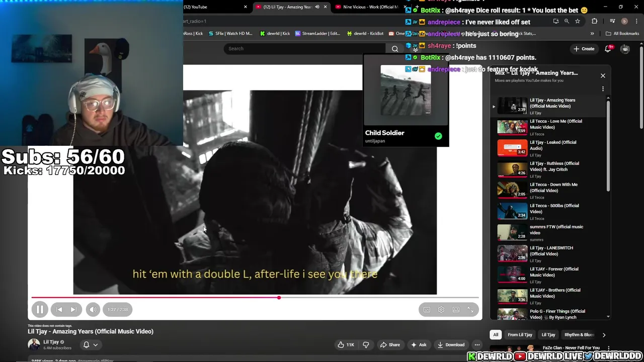Click the YouTube search field
The width and height of the screenshot is (644, 362).
(305, 49)
